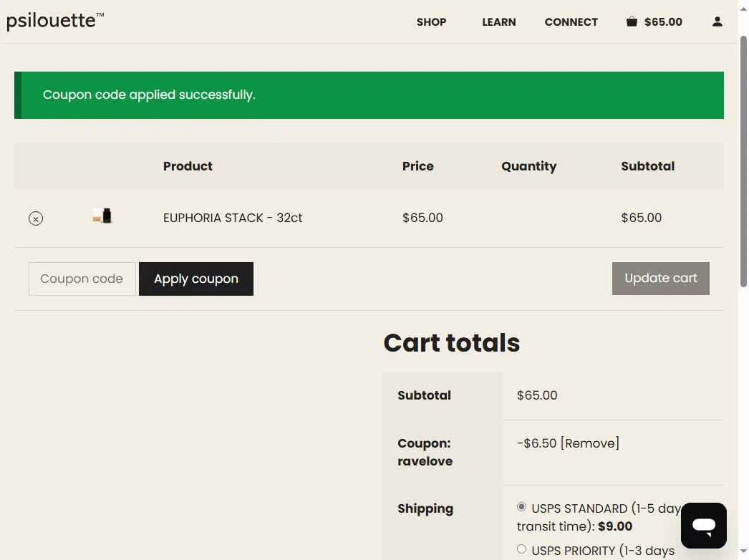Viewport: 749px width, 560px height.
Task: Click the Update cart button
Action: (661, 278)
